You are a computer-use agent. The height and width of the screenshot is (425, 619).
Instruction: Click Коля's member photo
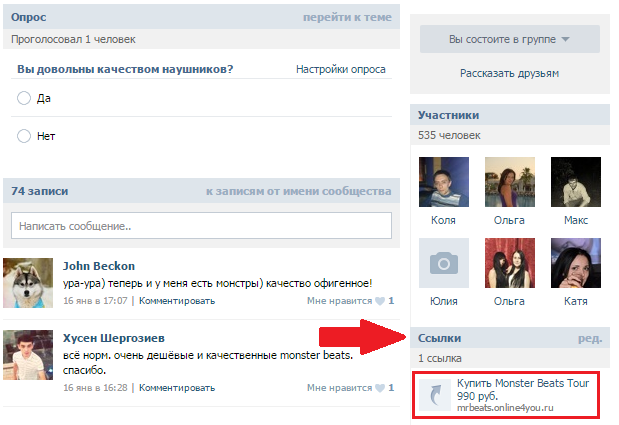[444, 182]
